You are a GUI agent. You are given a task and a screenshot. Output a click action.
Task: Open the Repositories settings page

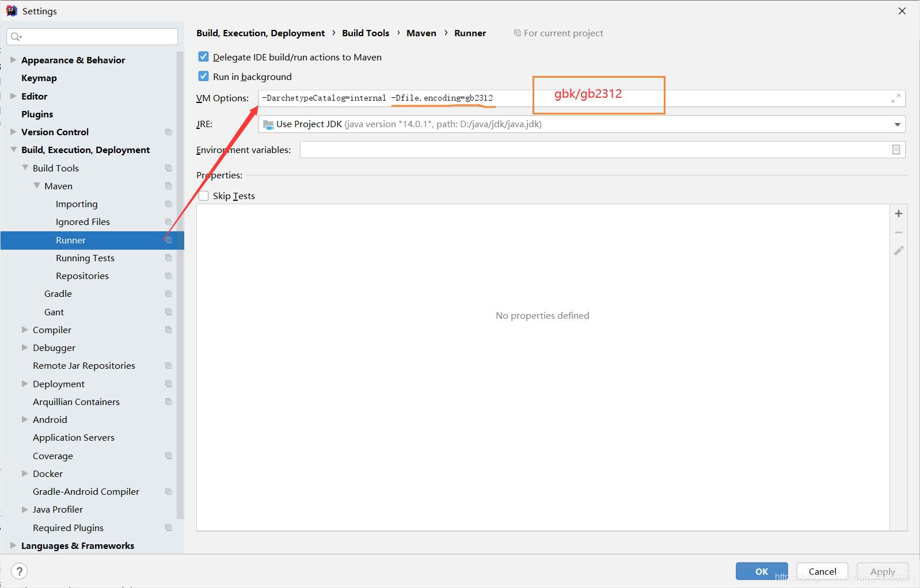82,276
